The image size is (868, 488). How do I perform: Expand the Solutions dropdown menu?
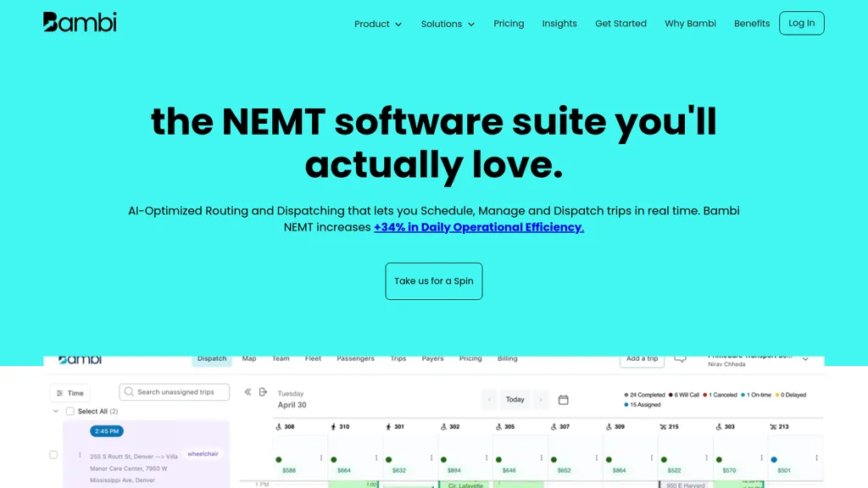(448, 24)
